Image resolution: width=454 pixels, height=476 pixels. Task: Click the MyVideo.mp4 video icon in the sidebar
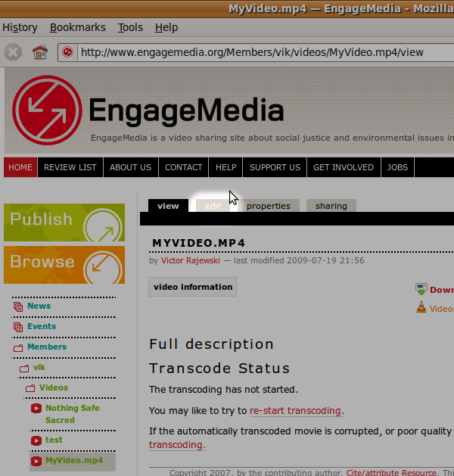36,461
